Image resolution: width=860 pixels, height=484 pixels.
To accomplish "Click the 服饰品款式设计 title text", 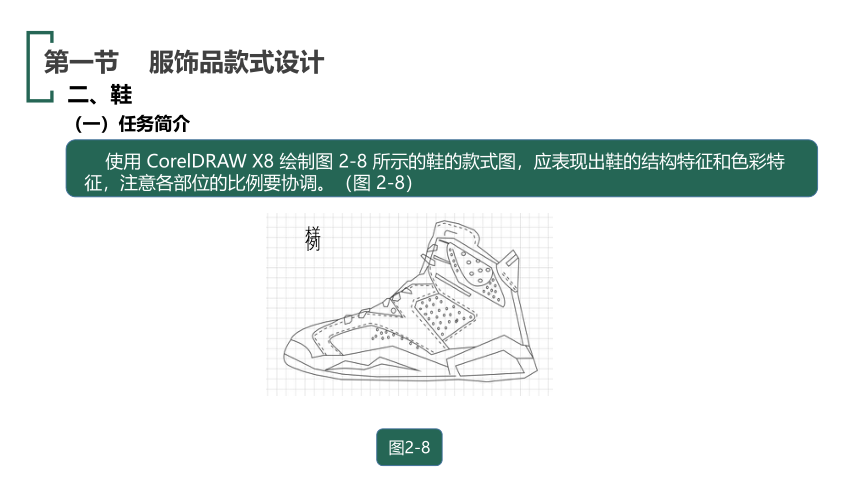I will pyautogui.click(x=236, y=62).
